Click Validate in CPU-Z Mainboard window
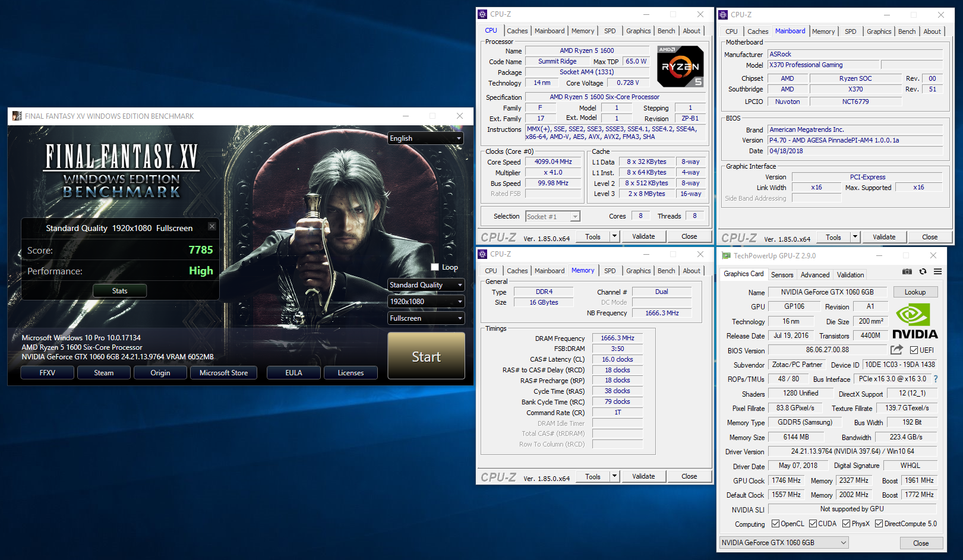 [x=884, y=237]
